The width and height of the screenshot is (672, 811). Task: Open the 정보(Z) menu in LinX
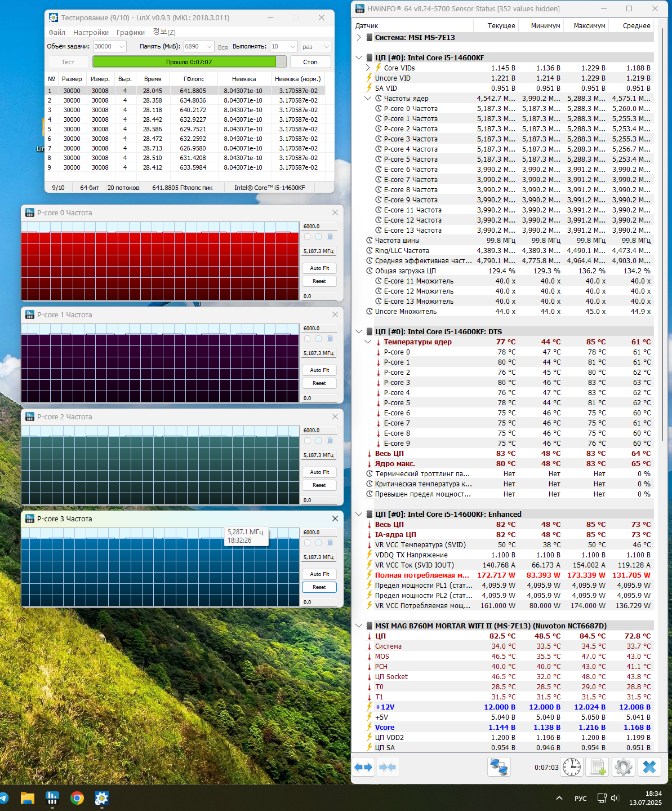click(164, 32)
